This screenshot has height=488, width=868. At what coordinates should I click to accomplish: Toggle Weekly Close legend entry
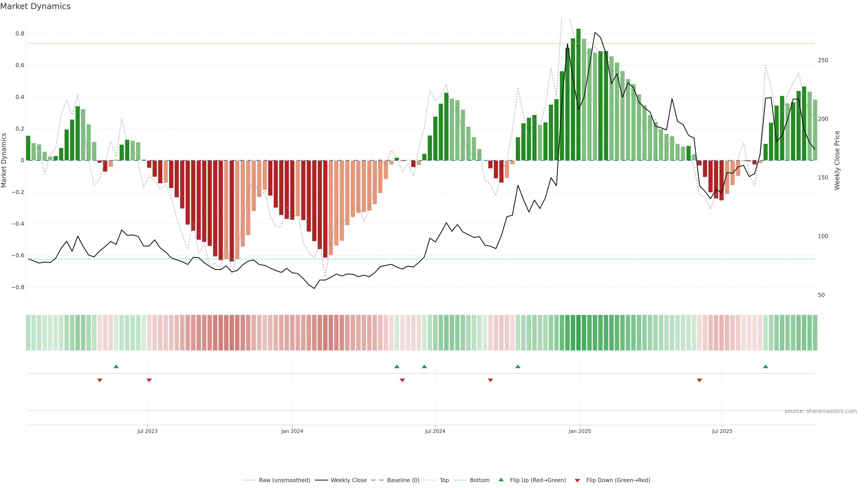348,480
